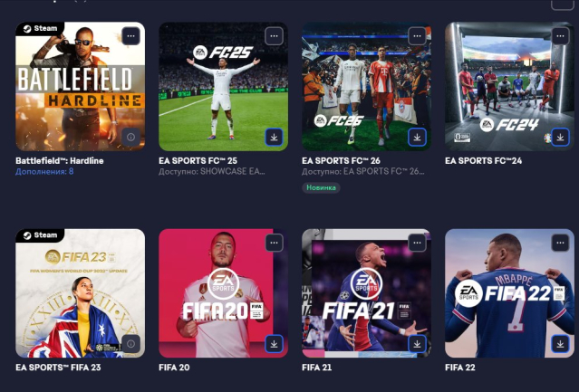Click download icon on EA SPORTS FC 26
This screenshot has height=392, width=579.
click(x=418, y=137)
